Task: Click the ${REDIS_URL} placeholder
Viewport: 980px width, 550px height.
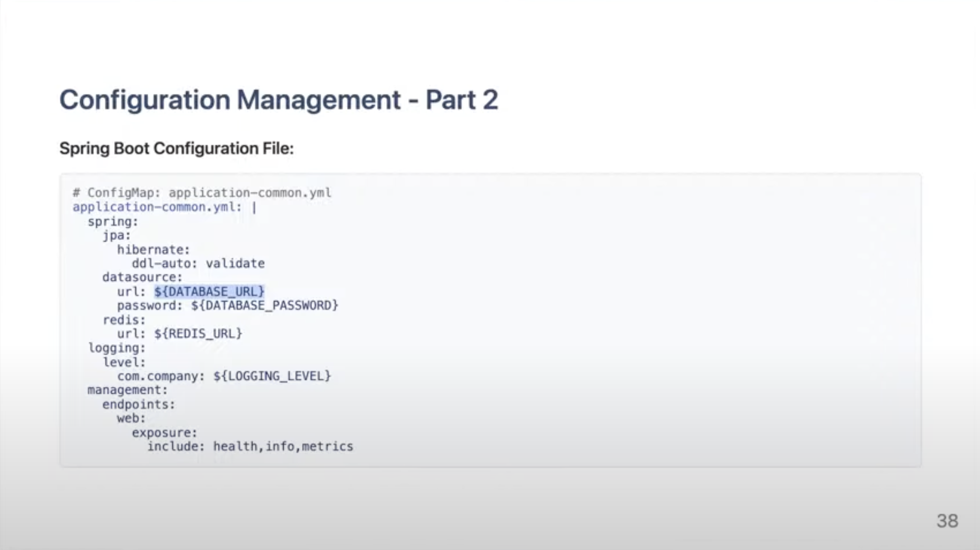Action: pyautogui.click(x=198, y=334)
